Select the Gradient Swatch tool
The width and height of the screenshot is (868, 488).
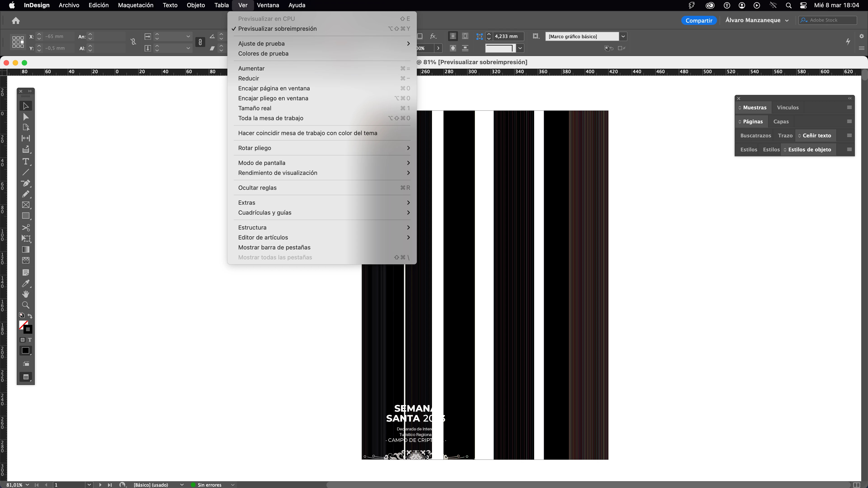[26, 250]
